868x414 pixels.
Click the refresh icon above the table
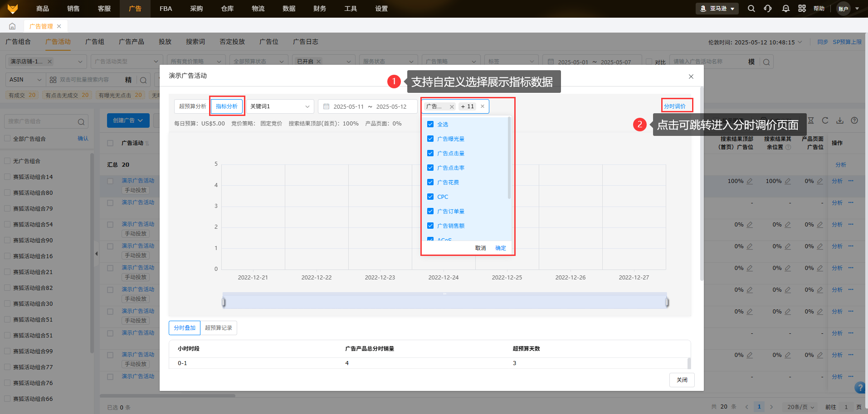pos(825,120)
